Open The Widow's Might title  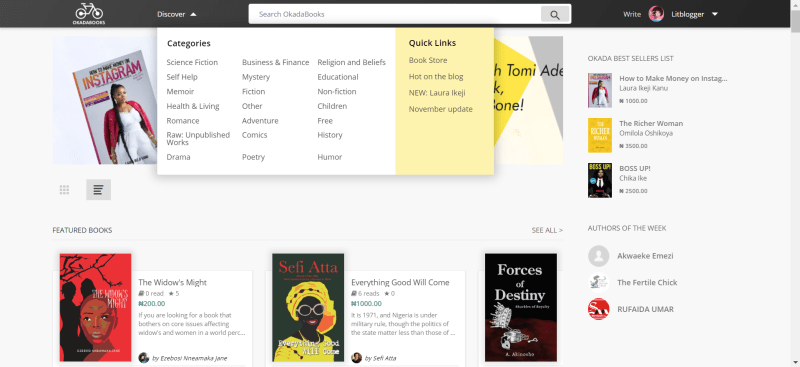[172, 282]
